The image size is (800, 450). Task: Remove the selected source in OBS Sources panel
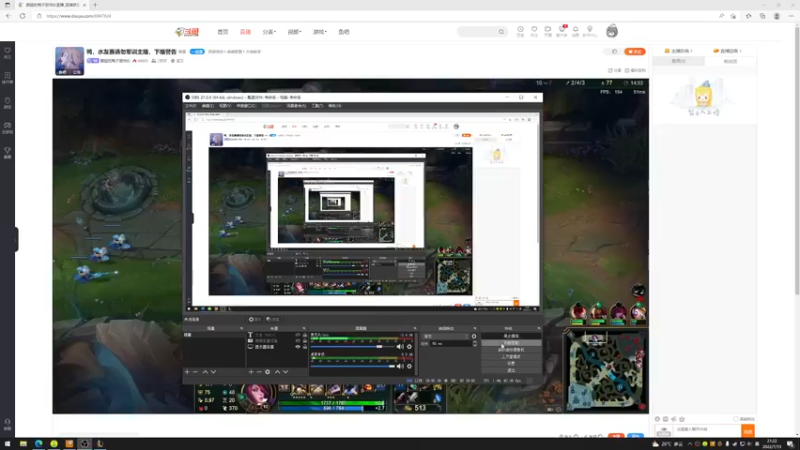click(x=259, y=372)
